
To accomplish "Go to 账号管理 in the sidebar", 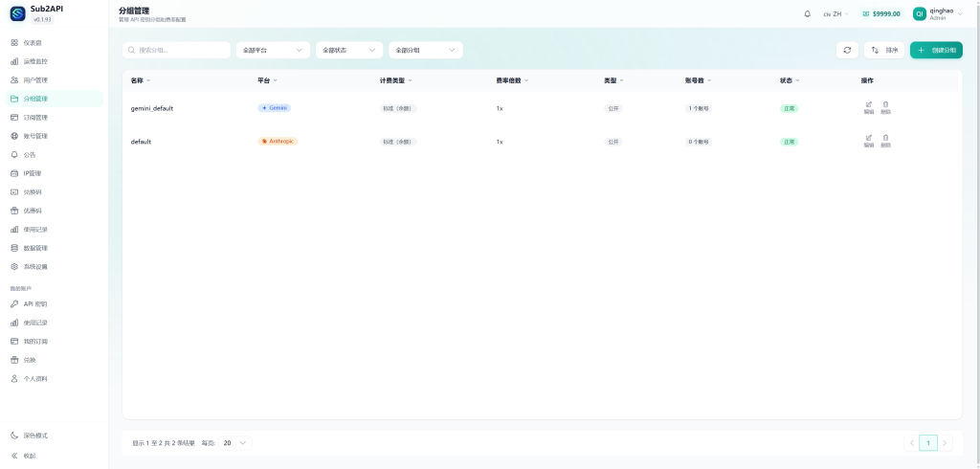I will point(35,136).
